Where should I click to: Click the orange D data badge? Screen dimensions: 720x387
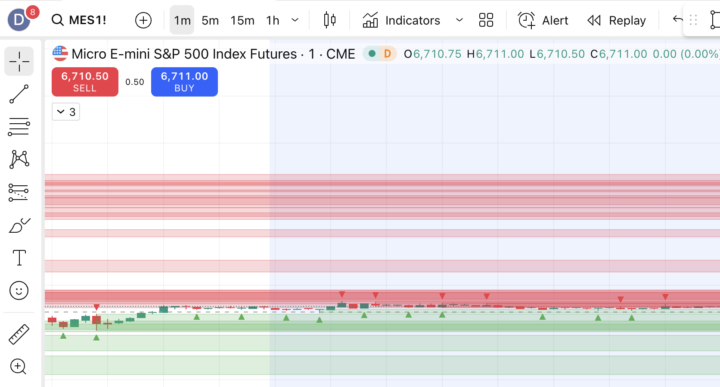[x=388, y=54]
